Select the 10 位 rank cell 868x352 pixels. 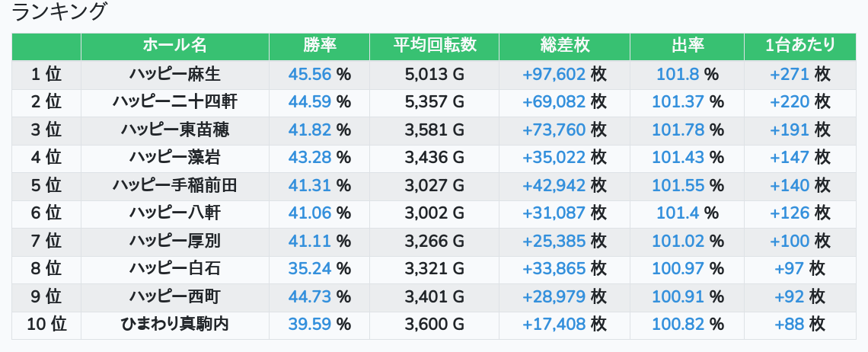pyautogui.click(x=46, y=325)
